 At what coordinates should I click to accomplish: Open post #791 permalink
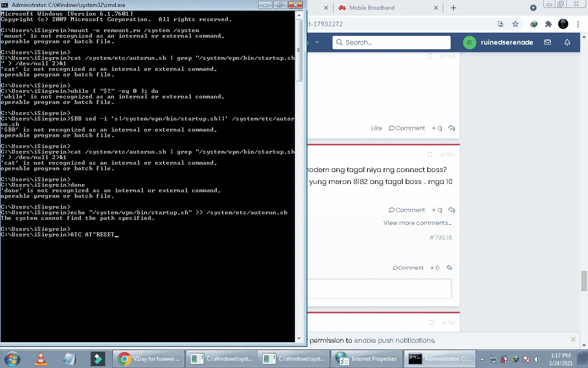(x=448, y=323)
